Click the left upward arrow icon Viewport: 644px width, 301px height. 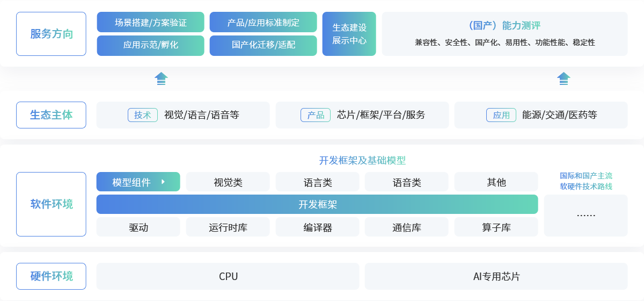pos(161,78)
